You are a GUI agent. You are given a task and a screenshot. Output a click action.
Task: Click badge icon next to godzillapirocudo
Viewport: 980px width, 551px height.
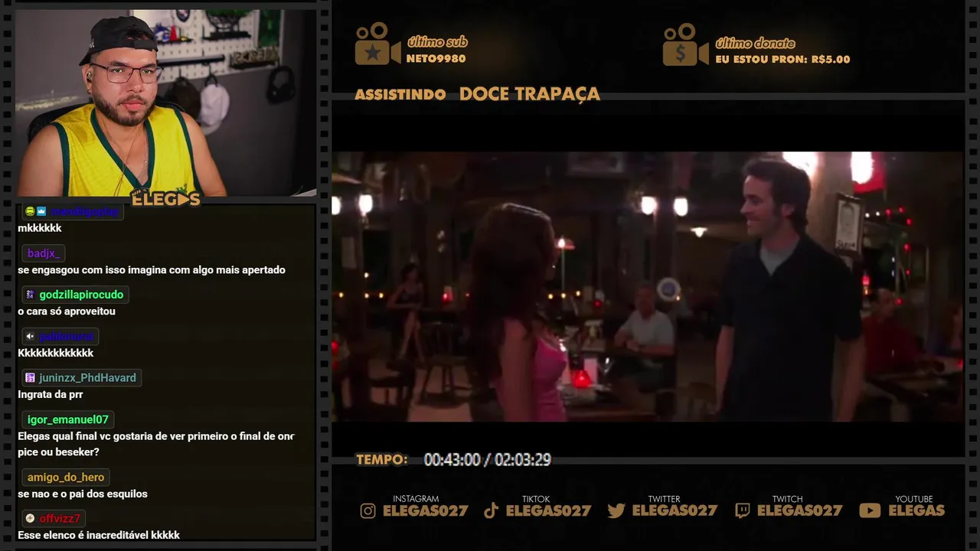(x=30, y=295)
